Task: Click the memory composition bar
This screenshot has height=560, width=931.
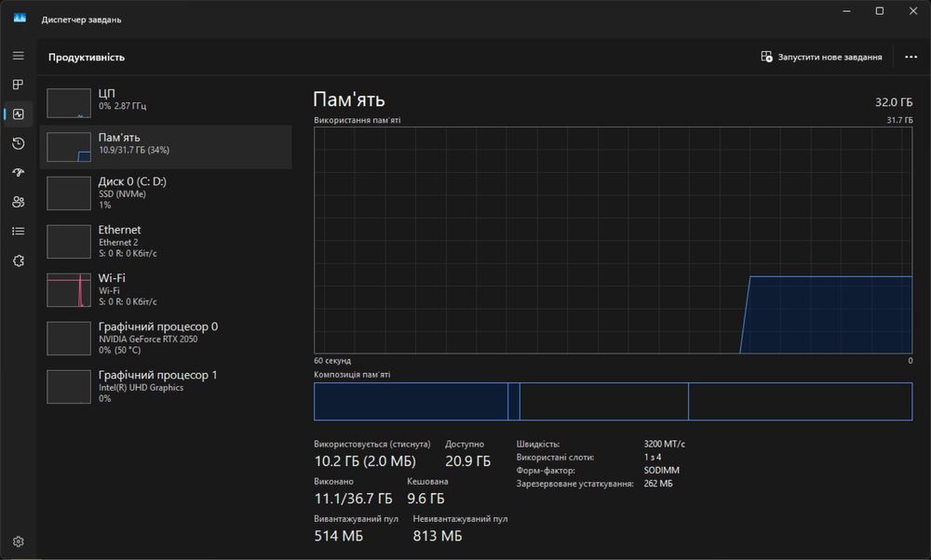Action: 613,402
